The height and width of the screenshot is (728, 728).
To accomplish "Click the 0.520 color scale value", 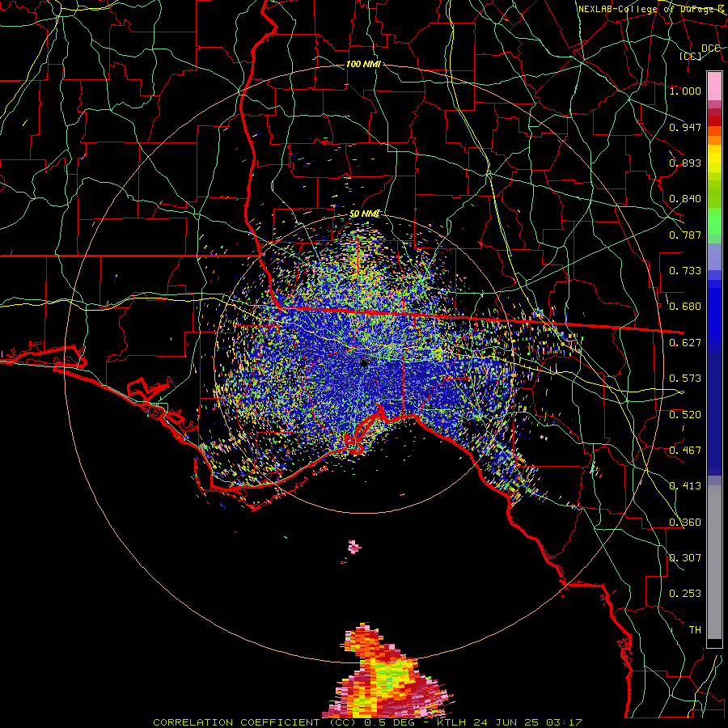I will tap(685, 415).
